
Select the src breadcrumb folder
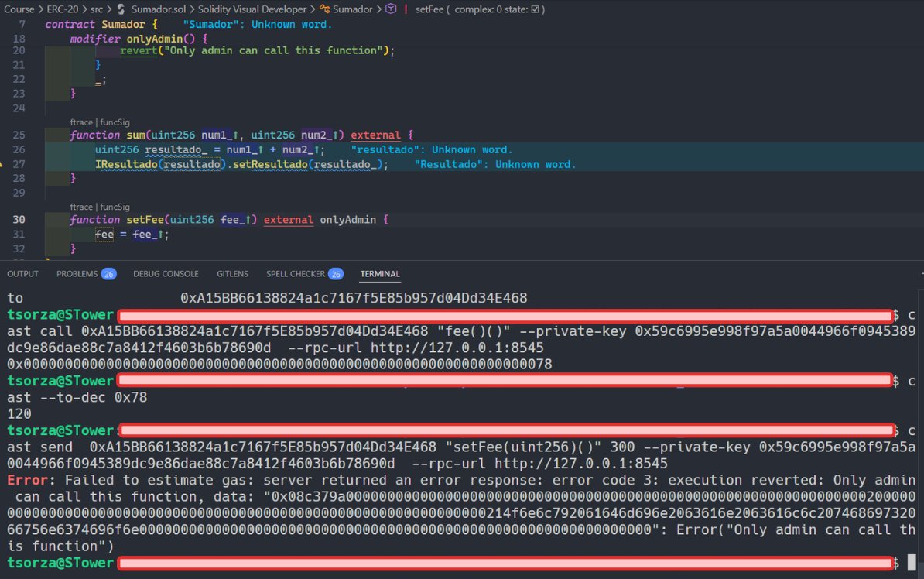point(97,9)
